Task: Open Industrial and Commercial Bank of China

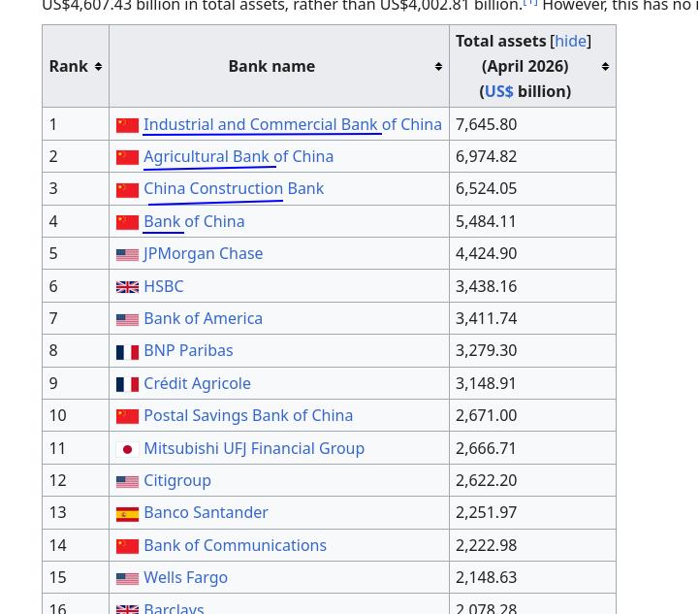Action: pos(293,124)
